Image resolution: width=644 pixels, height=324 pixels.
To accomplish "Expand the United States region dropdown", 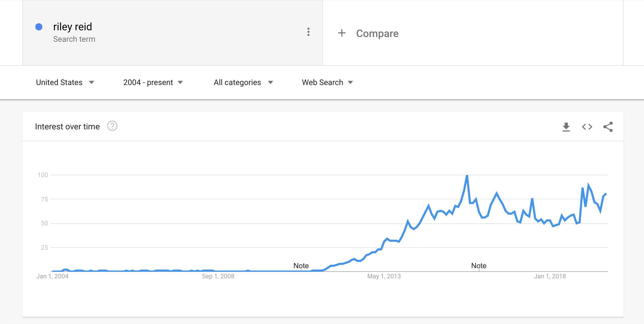I will tap(65, 82).
